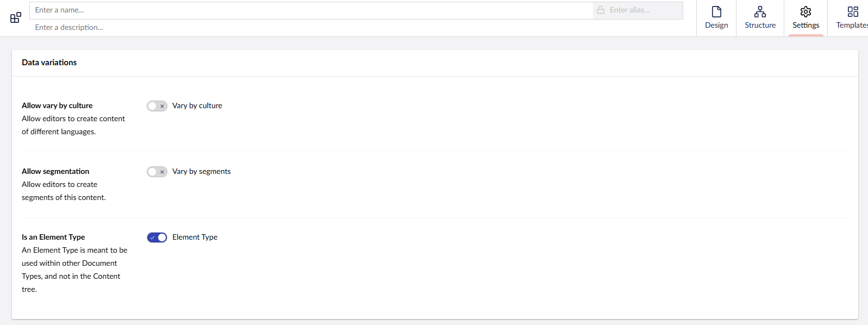Enable the Vary by culture toggle
This screenshot has height=325, width=868.
157,106
